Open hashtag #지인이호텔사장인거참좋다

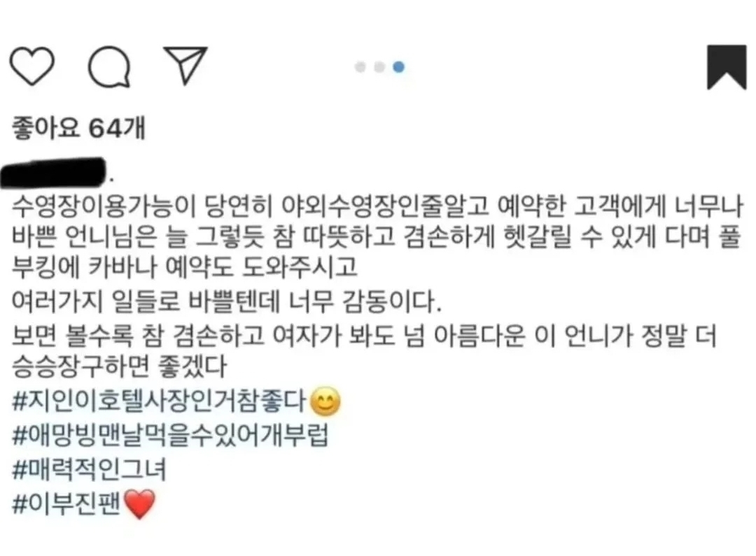[x=159, y=401]
